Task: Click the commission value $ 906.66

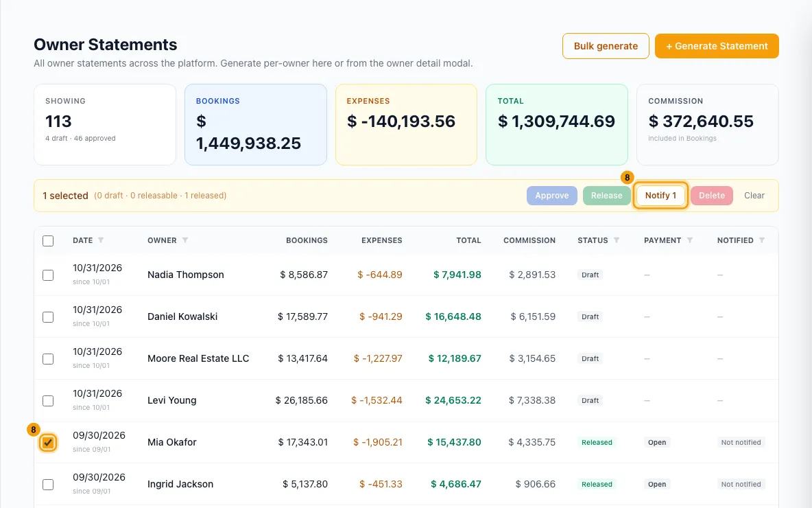Action: point(536,484)
